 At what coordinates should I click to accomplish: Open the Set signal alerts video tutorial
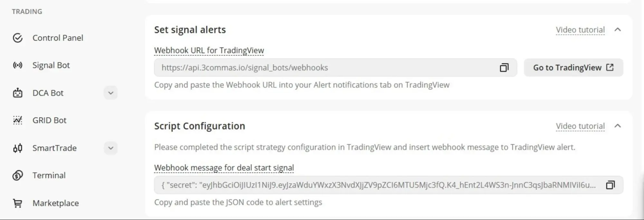click(580, 29)
